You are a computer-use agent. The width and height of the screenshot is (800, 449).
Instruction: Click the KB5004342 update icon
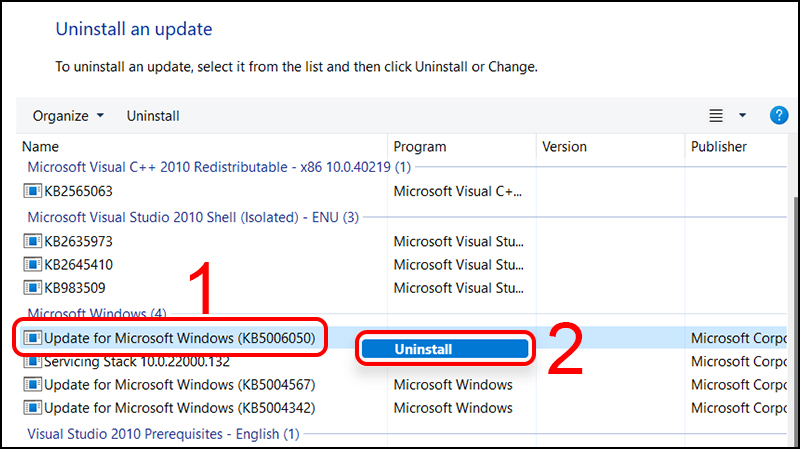pyautogui.click(x=33, y=408)
